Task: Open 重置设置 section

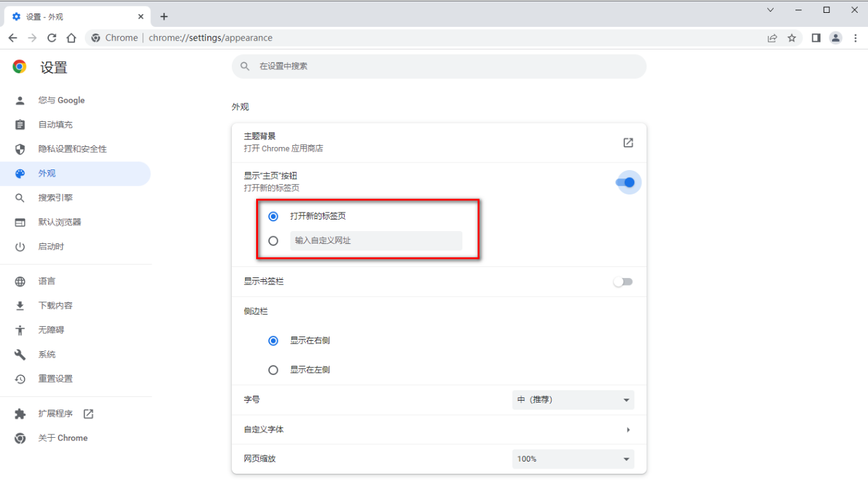Action: pyautogui.click(x=75, y=379)
